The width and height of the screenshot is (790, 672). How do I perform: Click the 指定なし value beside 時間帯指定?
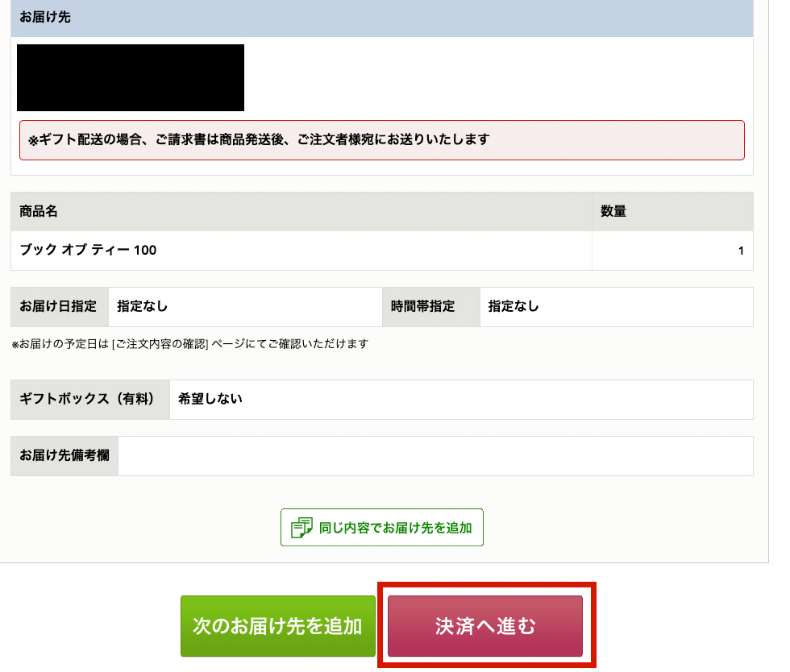(x=513, y=307)
